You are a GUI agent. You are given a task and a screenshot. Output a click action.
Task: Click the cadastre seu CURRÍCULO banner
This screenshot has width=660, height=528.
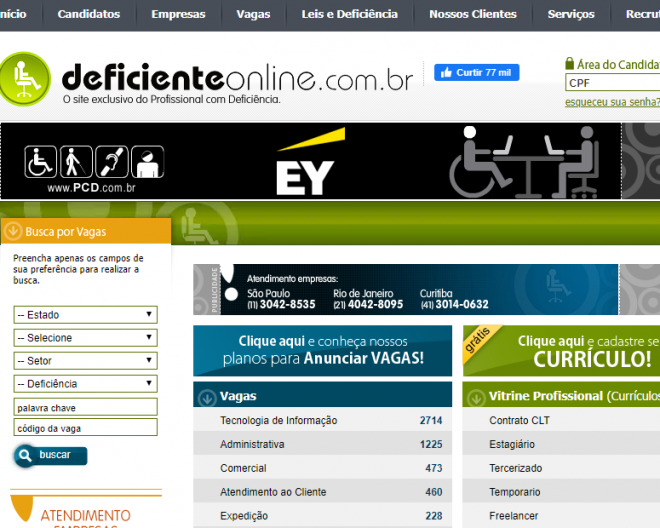pyautogui.click(x=562, y=350)
